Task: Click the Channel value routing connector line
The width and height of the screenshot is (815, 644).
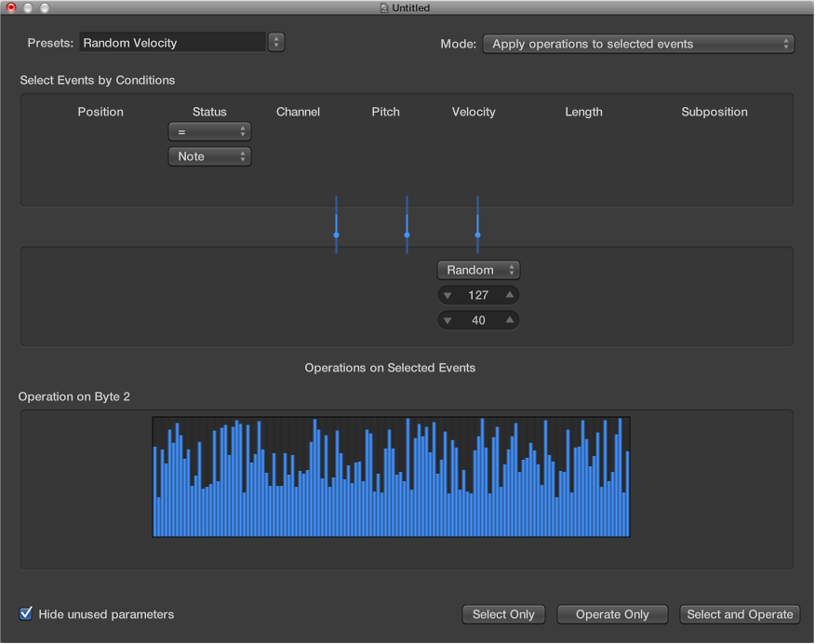Action: click(x=336, y=224)
